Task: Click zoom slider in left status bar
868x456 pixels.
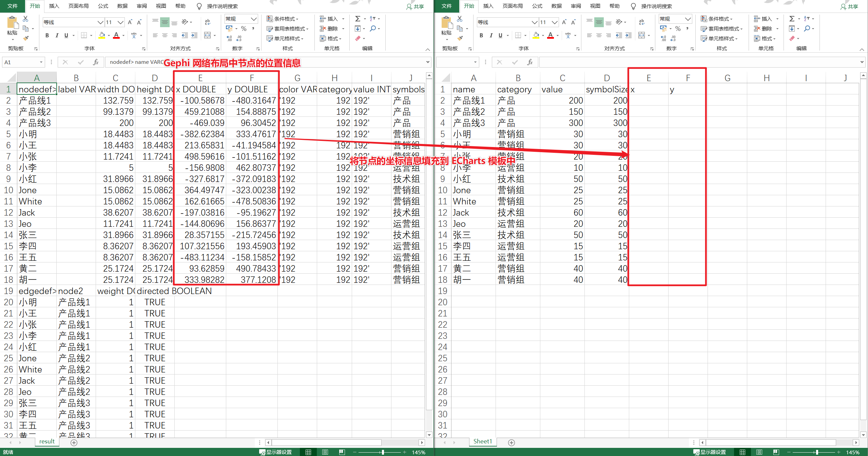Action: point(383,452)
